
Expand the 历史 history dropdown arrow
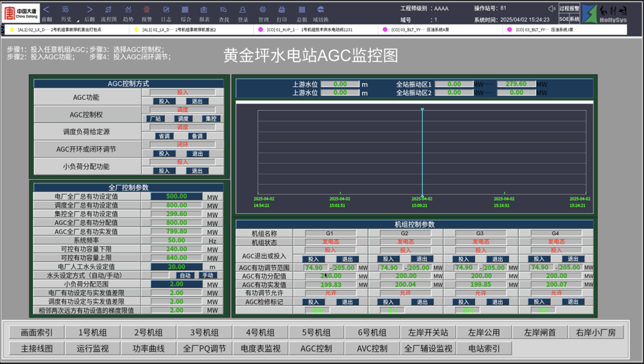[x=78, y=20]
